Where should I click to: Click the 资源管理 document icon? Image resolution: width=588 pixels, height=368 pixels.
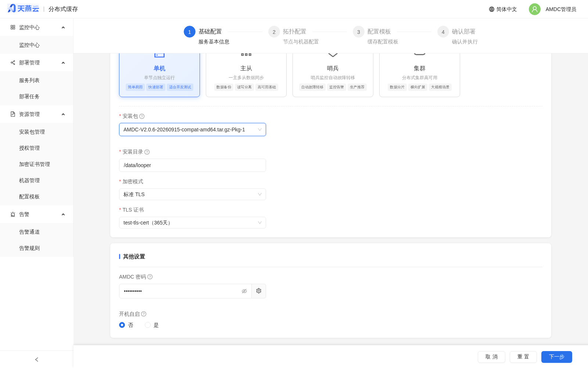[x=13, y=114]
